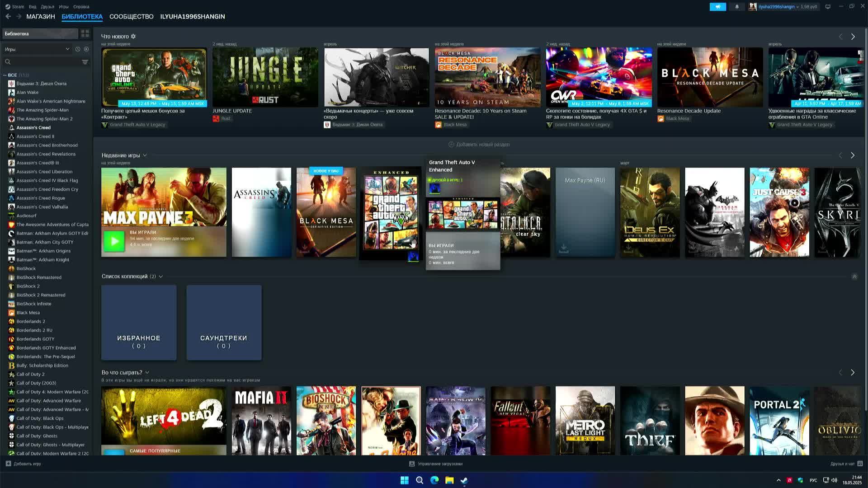Expand the Игры category dropdown

point(37,49)
